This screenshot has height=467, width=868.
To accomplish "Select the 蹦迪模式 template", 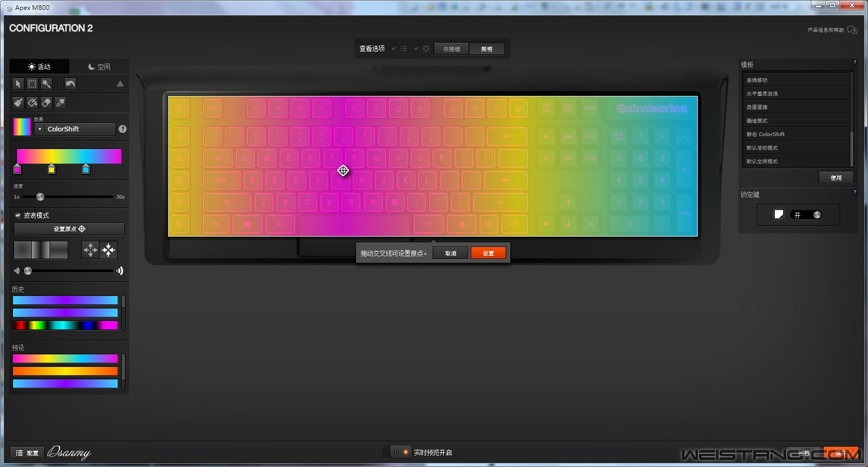I will click(x=796, y=120).
